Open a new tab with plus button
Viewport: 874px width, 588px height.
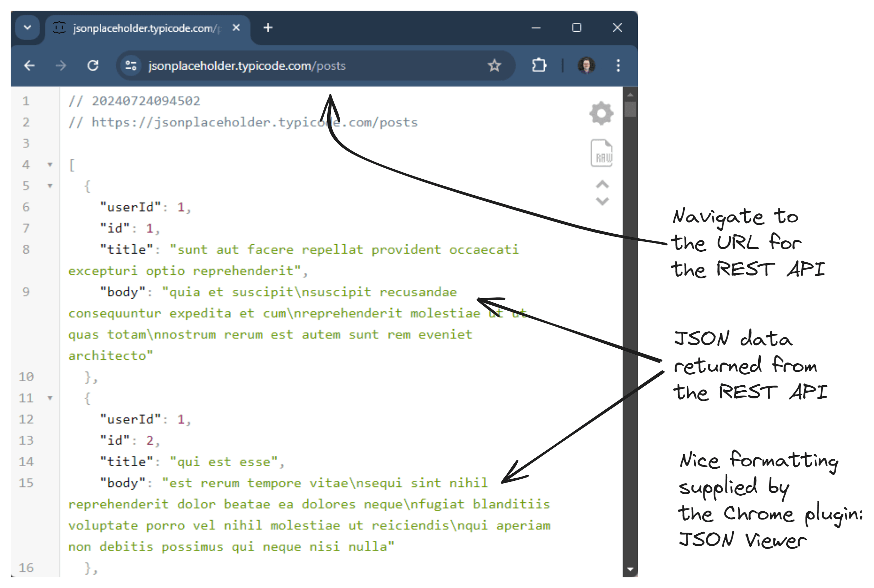click(x=268, y=28)
